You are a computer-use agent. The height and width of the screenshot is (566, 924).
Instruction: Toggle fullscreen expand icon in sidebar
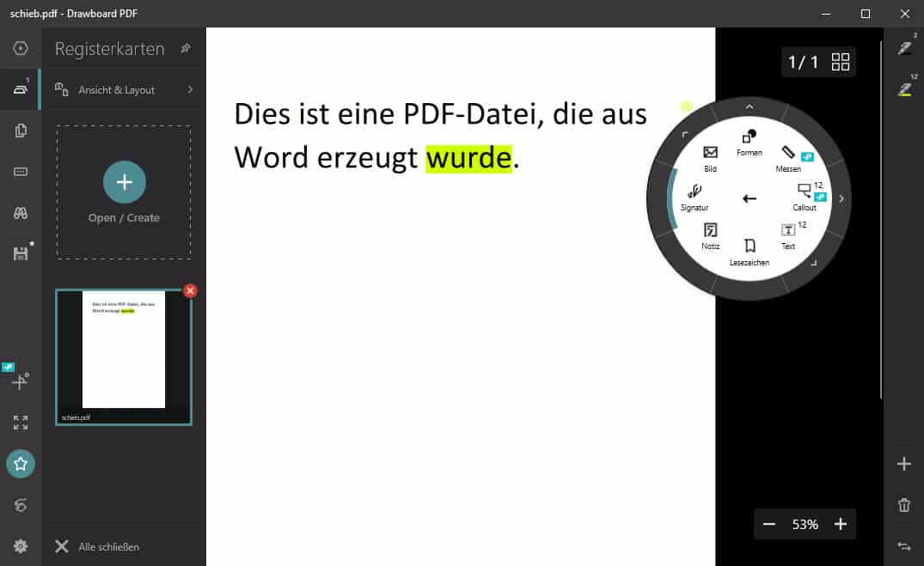pos(21,423)
